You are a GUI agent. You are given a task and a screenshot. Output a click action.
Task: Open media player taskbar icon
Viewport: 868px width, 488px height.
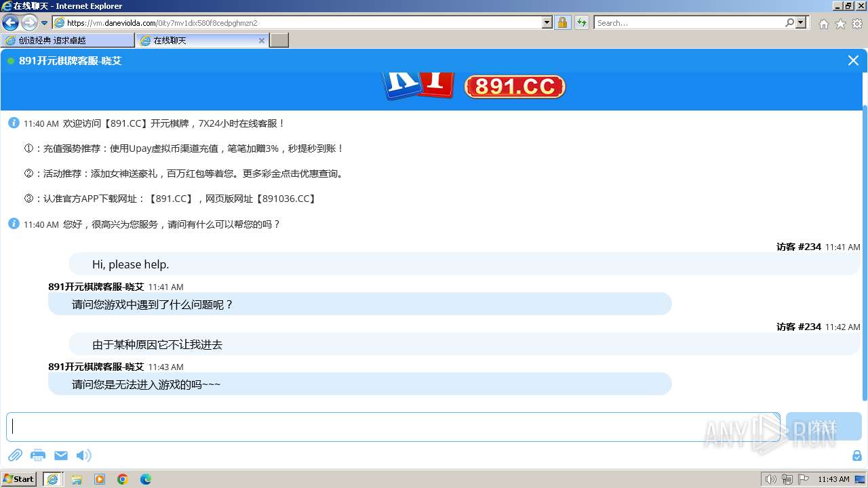(x=100, y=479)
